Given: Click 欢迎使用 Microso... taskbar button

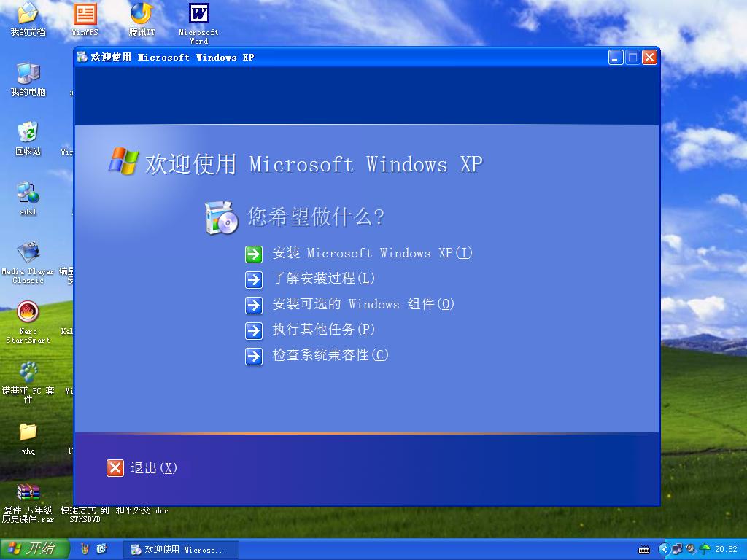Looking at the screenshot, I should tap(181, 550).
